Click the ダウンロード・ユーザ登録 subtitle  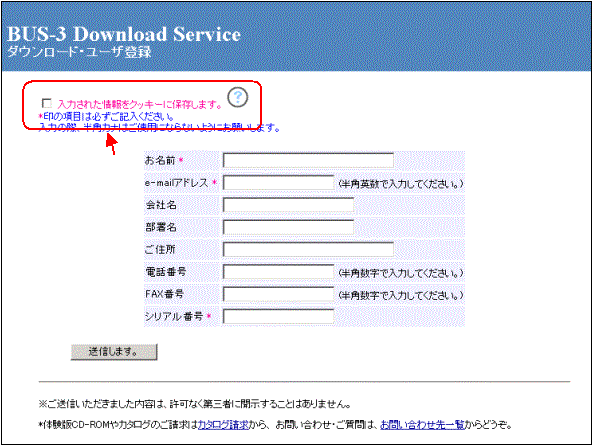click(79, 52)
